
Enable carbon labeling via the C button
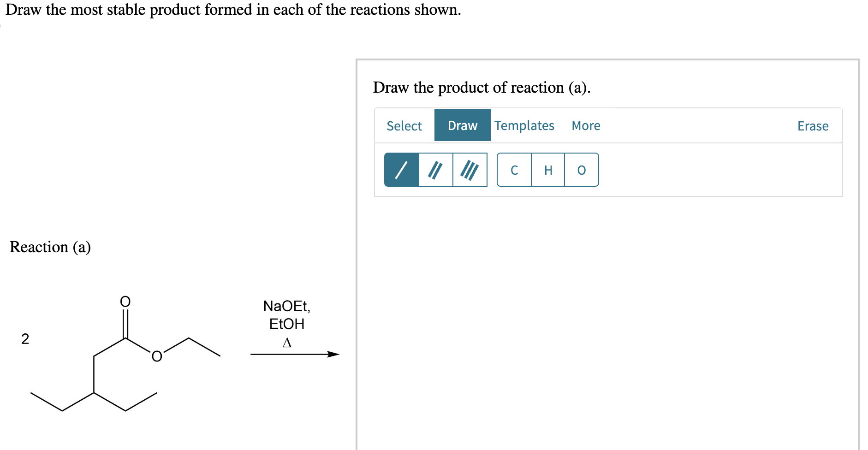click(x=514, y=170)
